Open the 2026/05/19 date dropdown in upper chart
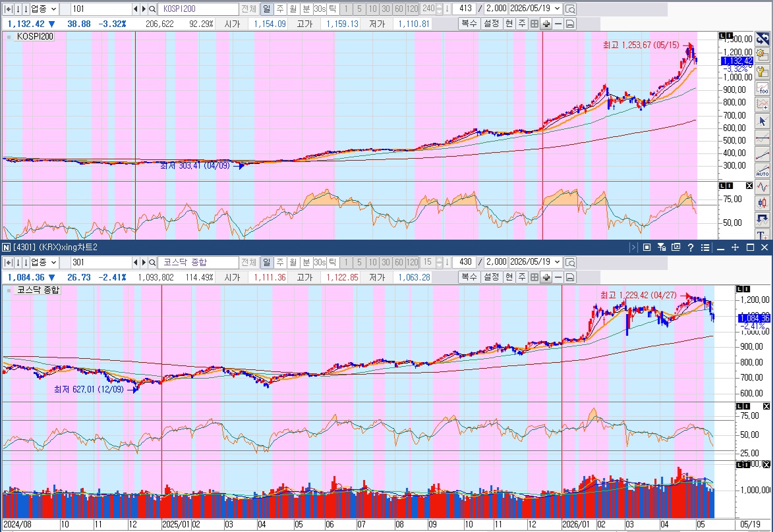 pos(535,9)
